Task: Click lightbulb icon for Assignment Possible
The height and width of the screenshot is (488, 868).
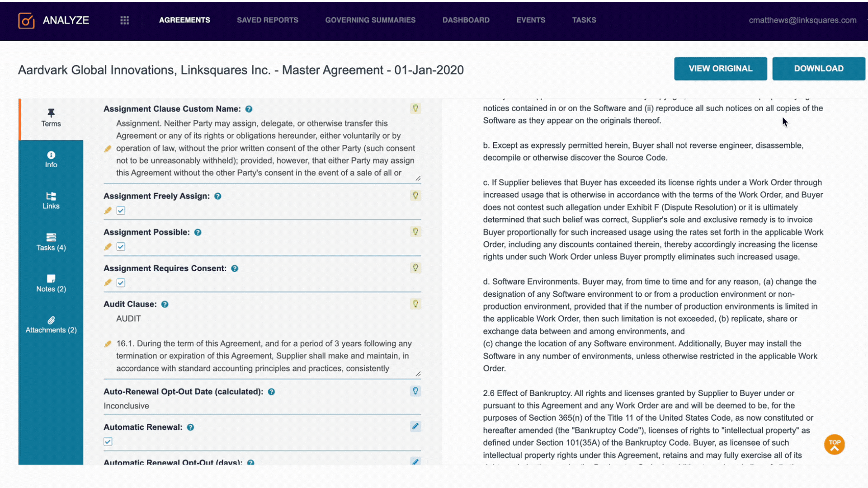Action: click(x=415, y=232)
